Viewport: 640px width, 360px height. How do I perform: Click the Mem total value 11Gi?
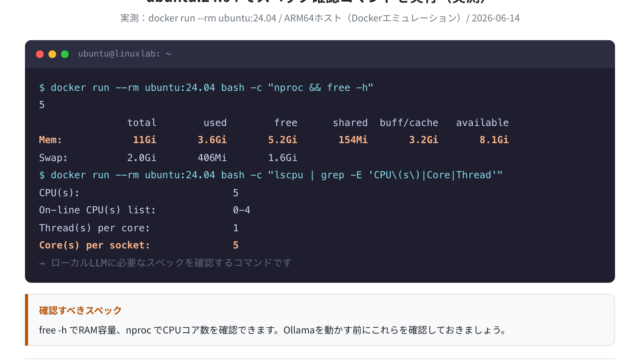pyautogui.click(x=144, y=140)
